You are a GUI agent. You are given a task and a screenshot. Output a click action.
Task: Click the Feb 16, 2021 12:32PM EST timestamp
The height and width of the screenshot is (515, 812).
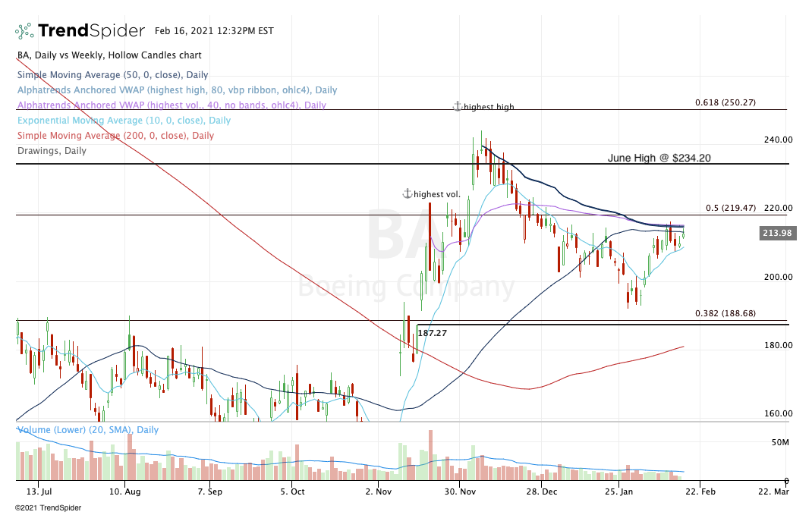point(214,31)
